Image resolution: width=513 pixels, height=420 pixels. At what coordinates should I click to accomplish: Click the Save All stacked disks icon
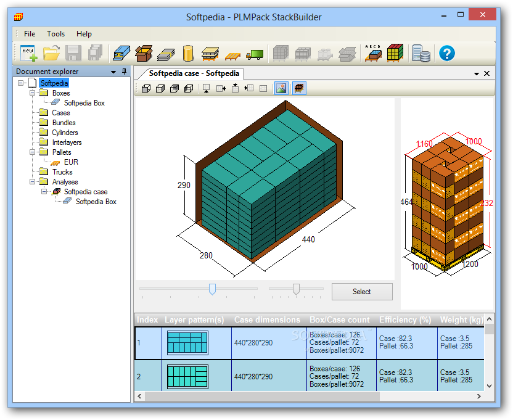tap(95, 53)
